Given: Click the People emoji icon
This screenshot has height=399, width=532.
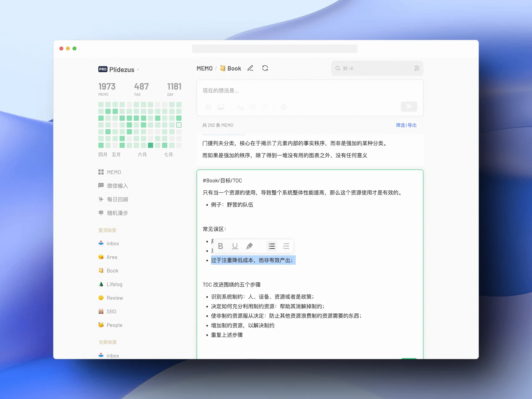Looking at the screenshot, I should 101,325.
